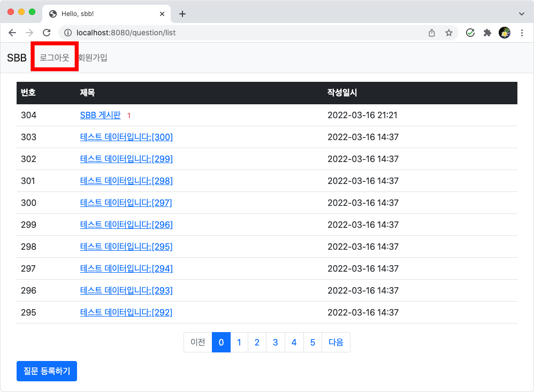Click number cell 298

coord(28,247)
